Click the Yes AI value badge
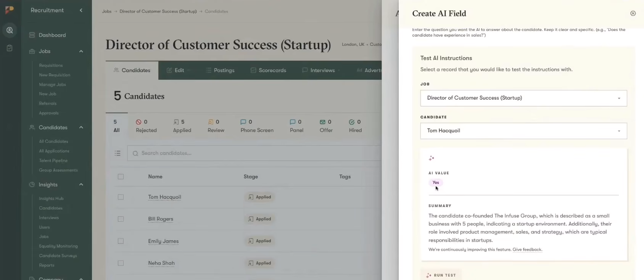 tap(436, 183)
